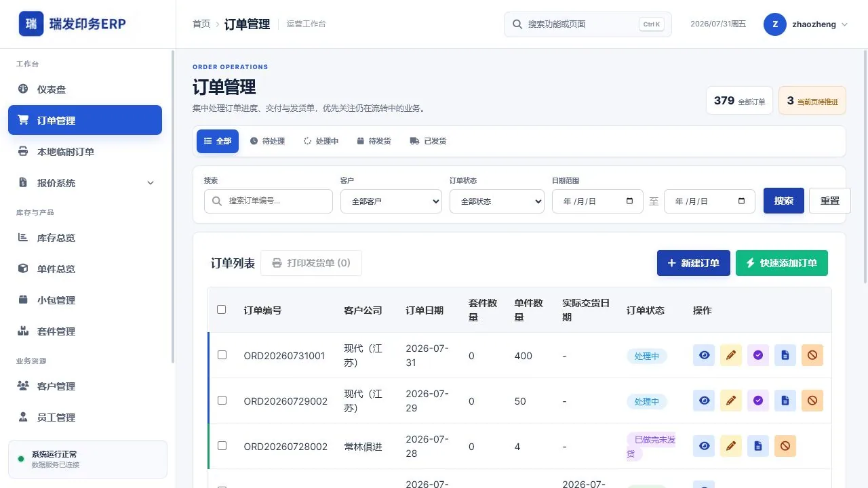This screenshot has width=868, height=488.
Task: Open the 全部客户 customer dropdown
Action: [391, 201]
